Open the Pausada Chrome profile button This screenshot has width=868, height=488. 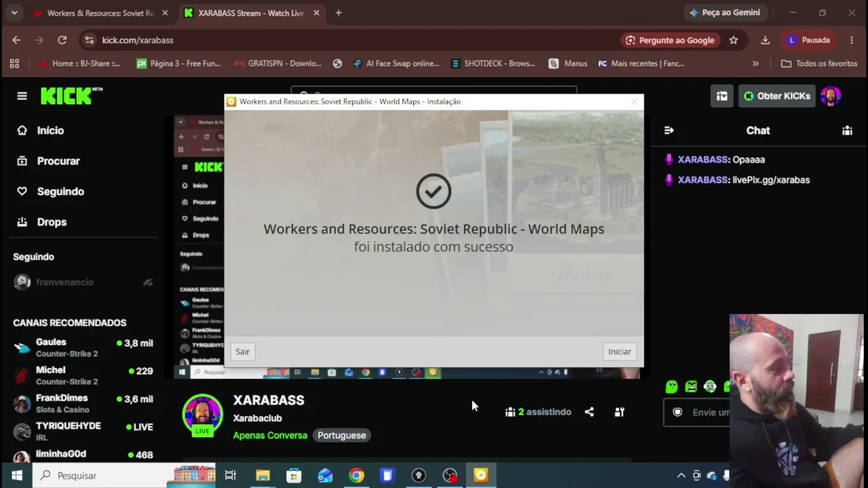pos(808,40)
